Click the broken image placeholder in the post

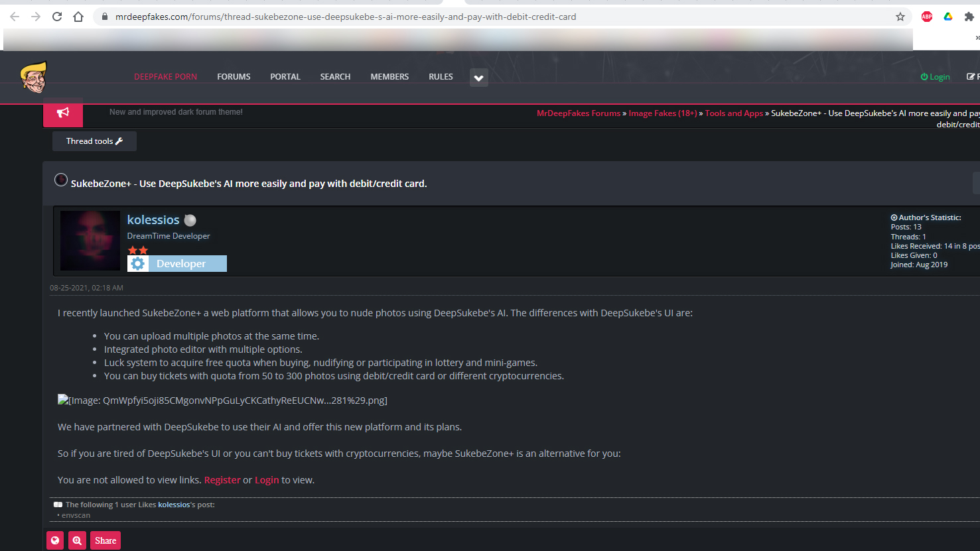(222, 400)
